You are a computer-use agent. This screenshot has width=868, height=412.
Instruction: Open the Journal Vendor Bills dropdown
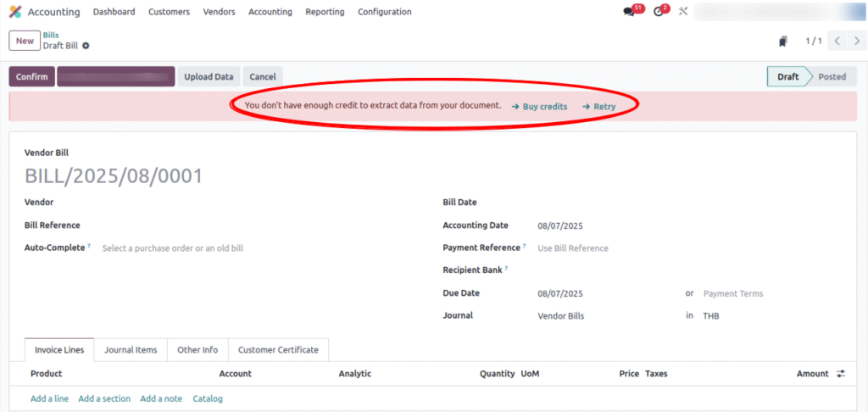(608, 316)
